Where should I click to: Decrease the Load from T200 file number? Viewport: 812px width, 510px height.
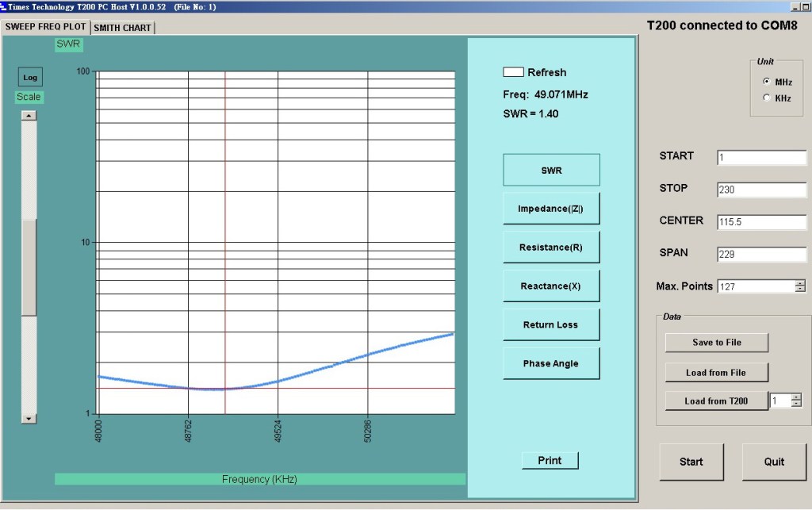point(796,405)
